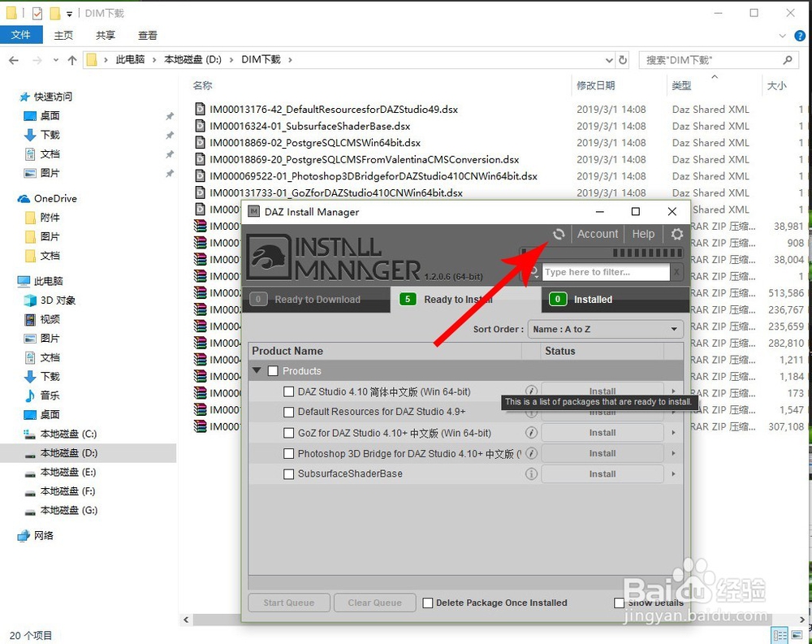Open the 主页 ribbon tab
The height and width of the screenshot is (644, 812).
(63, 35)
